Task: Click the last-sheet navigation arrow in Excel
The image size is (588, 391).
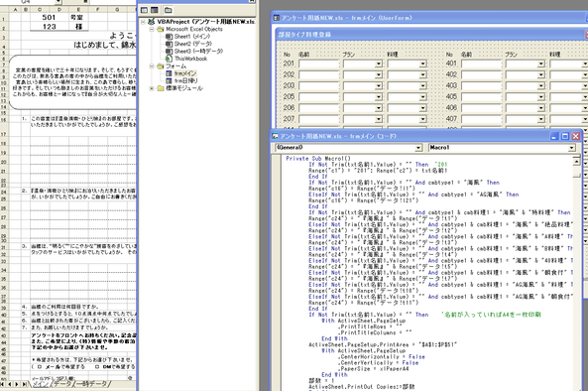Action: click(25, 384)
